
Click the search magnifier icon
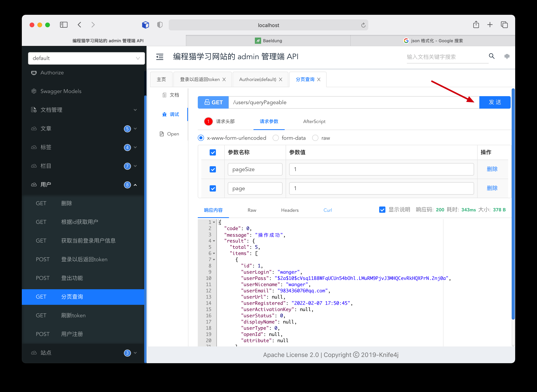(x=491, y=56)
